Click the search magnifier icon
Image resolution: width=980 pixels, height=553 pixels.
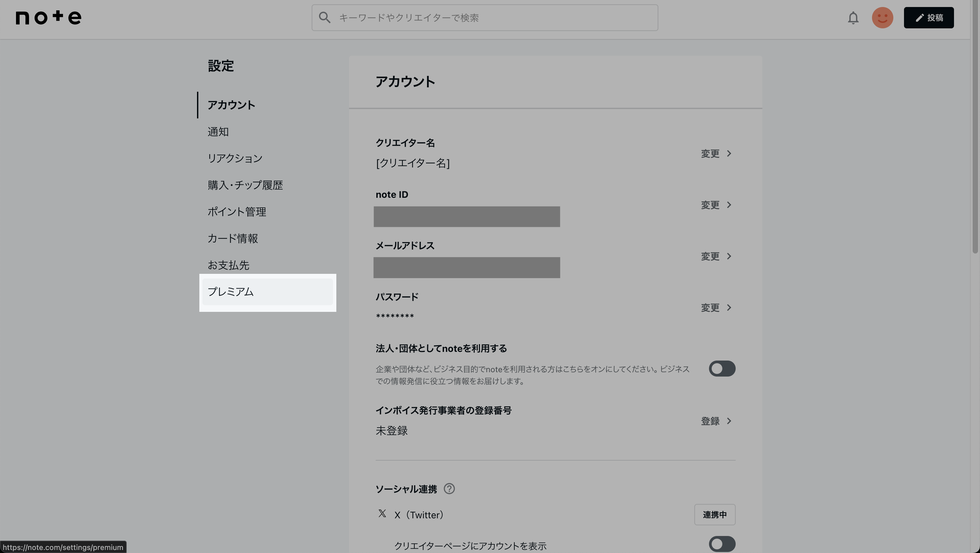coord(325,17)
